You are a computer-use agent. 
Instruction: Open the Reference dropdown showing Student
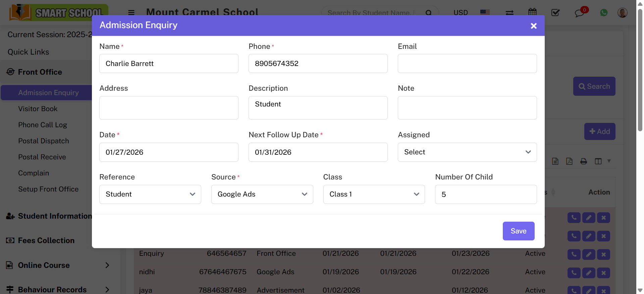pyautogui.click(x=150, y=194)
